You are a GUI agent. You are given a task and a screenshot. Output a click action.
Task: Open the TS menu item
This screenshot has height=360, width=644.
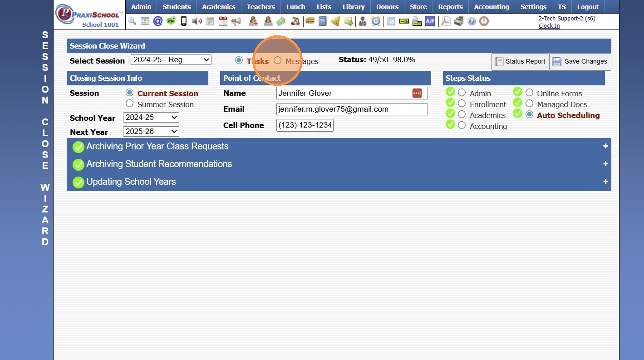coord(562,7)
